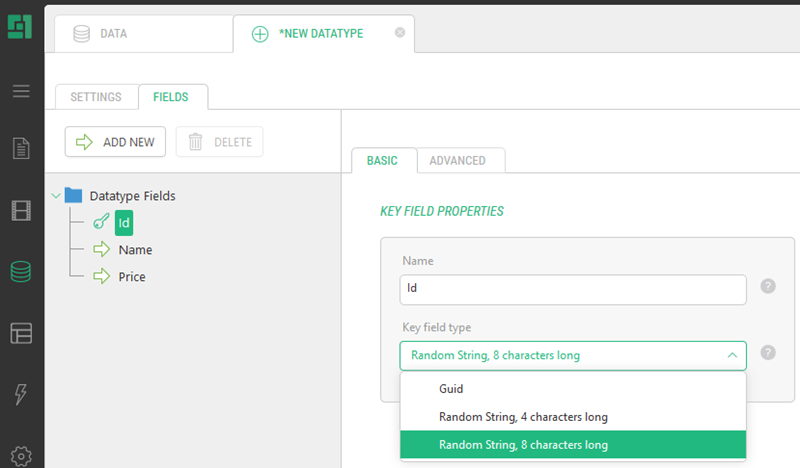
Task: Show help for the Name field
Action: (x=768, y=286)
